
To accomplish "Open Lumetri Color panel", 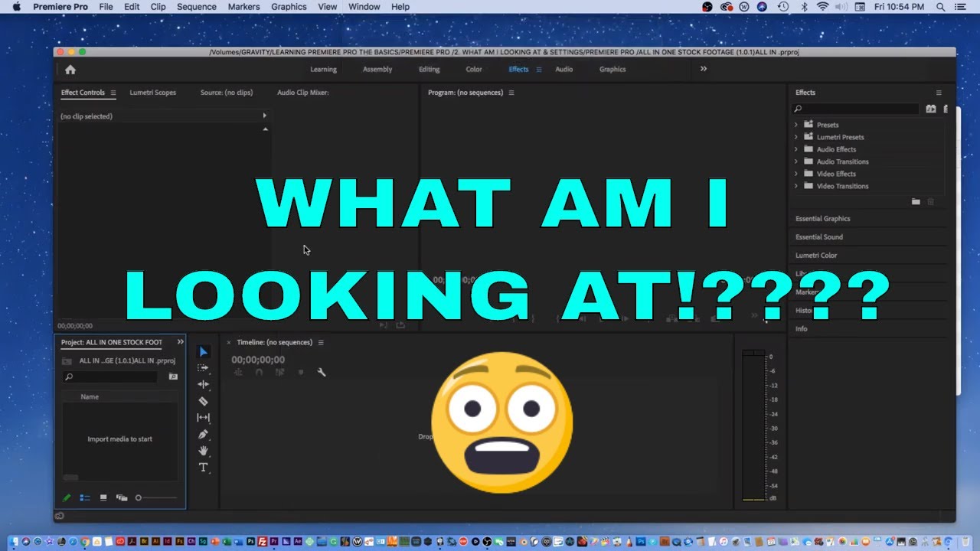I will [x=816, y=256].
